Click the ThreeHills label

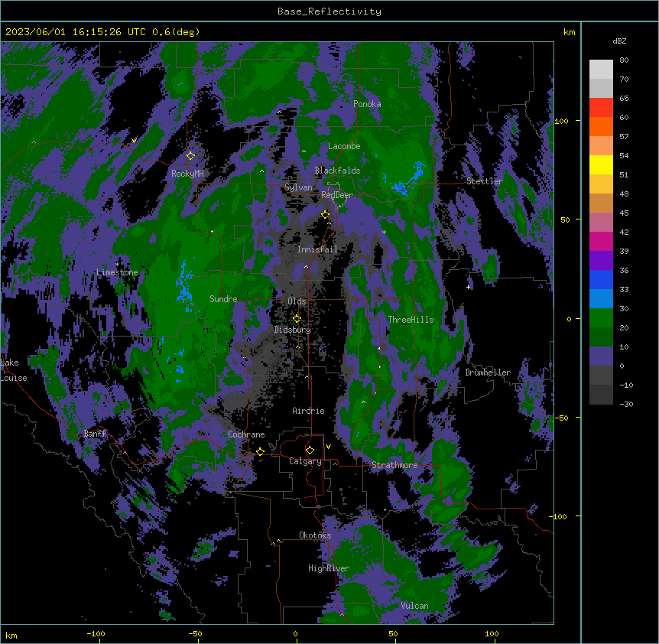tap(411, 320)
